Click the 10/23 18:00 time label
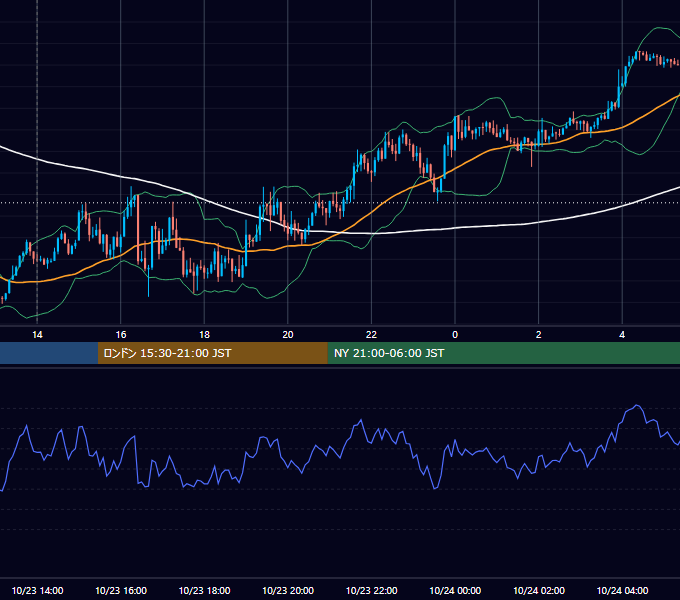This screenshot has height=600, width=680. (x=204, y=590)
